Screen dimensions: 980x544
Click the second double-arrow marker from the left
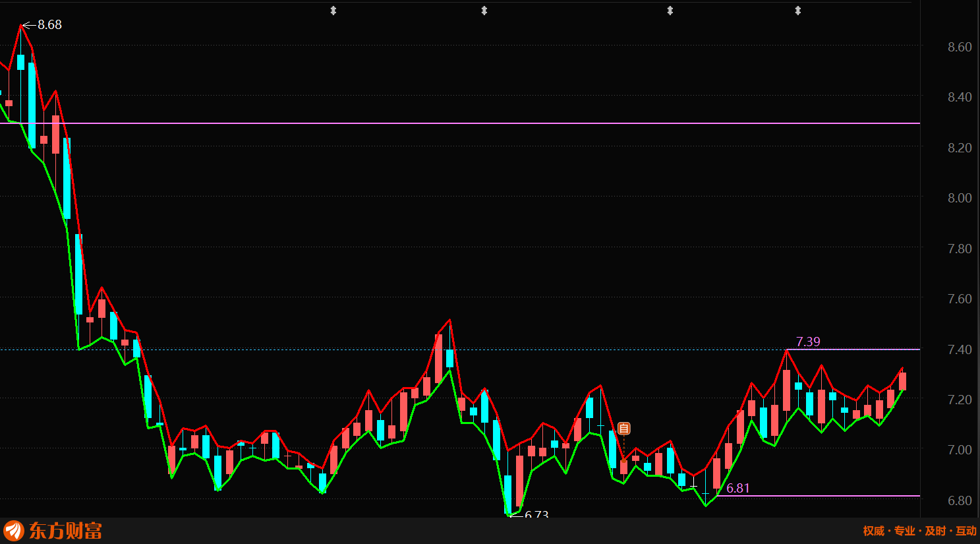[484, 11]
